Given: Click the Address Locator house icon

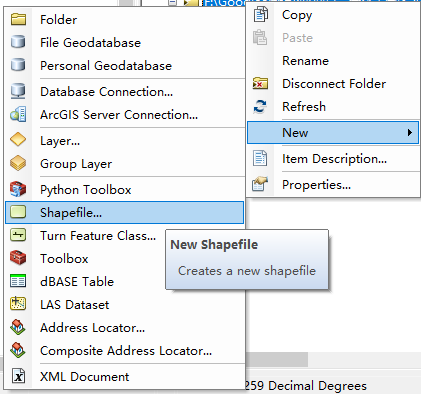Looking at the screenshot, I should [x=18, y=327].
